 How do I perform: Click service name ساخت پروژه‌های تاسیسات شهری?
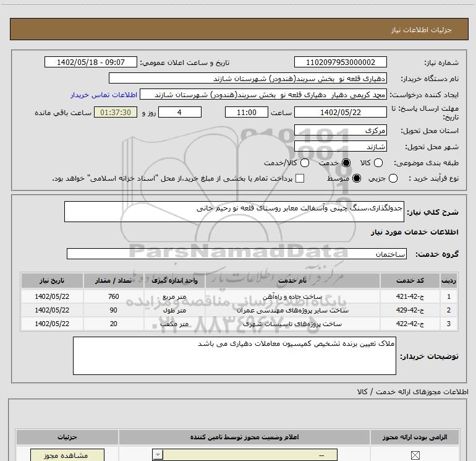coord(292,324)
